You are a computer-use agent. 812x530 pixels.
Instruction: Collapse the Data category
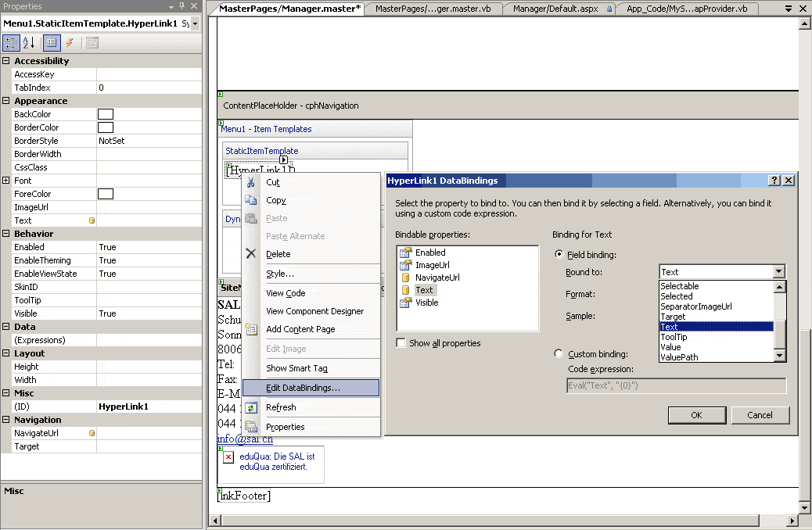coord(5,327)
